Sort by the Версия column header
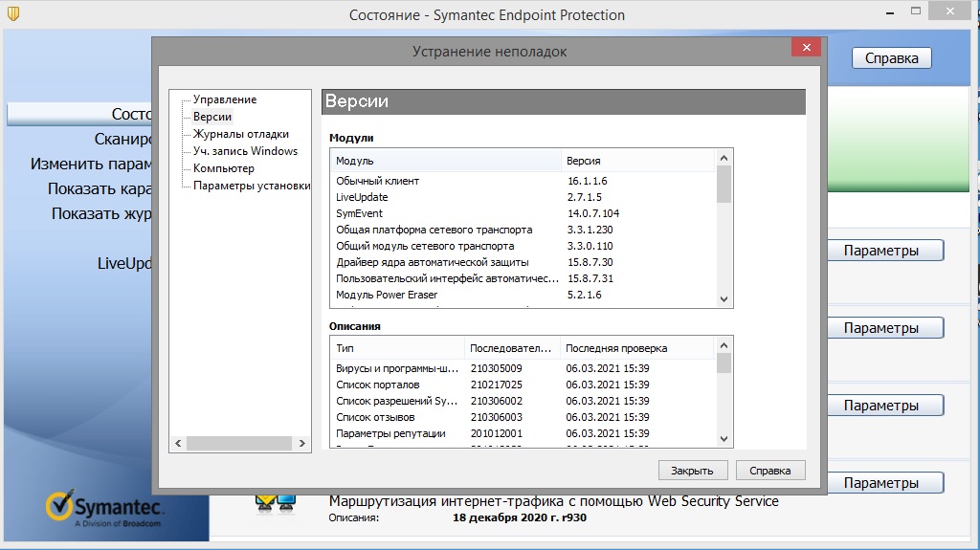The height and width of the screenshot is (550, 980). click(637, 161)
